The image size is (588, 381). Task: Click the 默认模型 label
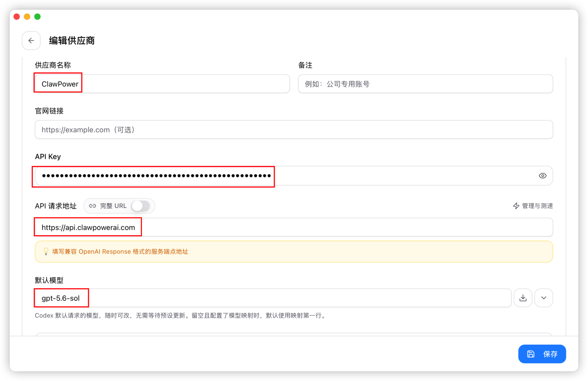49,280
